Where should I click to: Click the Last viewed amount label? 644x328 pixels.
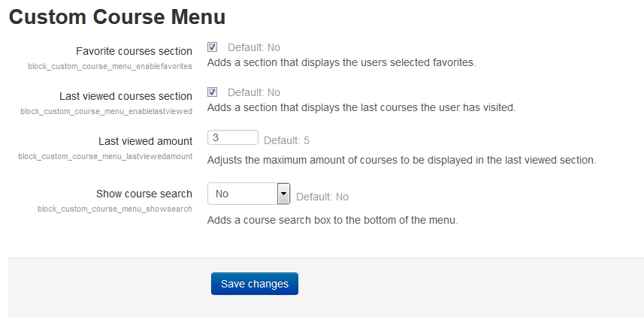[145, 141]
